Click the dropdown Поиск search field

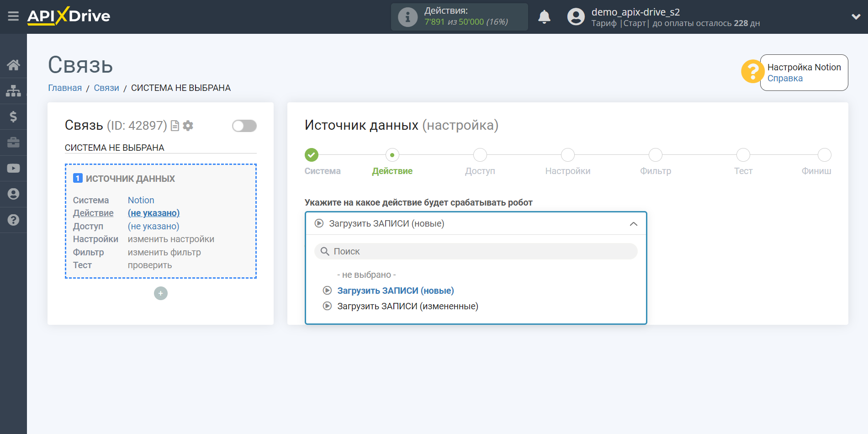point(476,251)
